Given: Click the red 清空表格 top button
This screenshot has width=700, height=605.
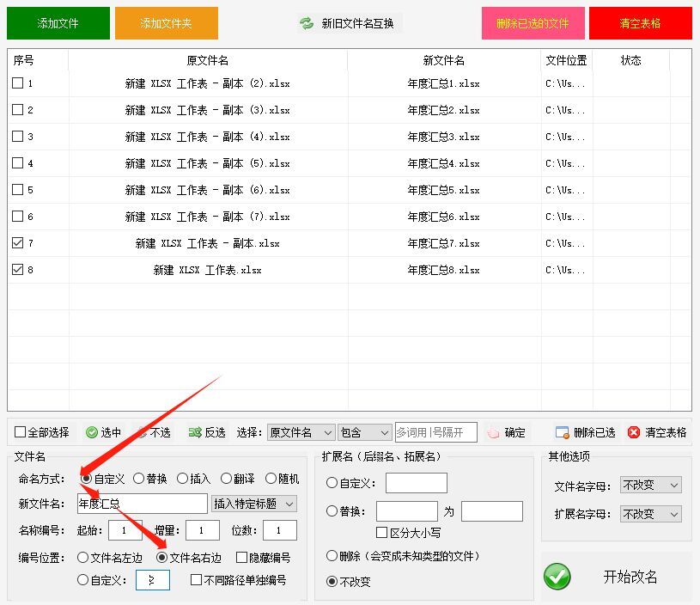Looking at the screenshot, I should [640, 23].
